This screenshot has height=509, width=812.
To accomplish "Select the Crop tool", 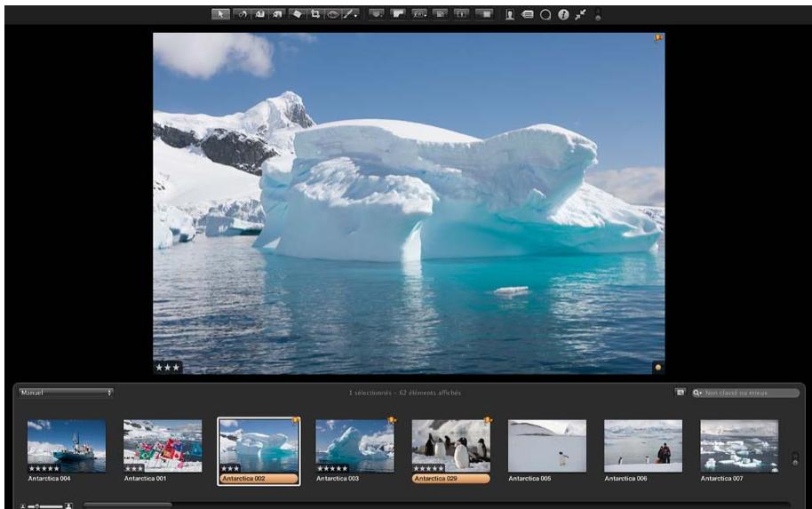I will point(314,14).
